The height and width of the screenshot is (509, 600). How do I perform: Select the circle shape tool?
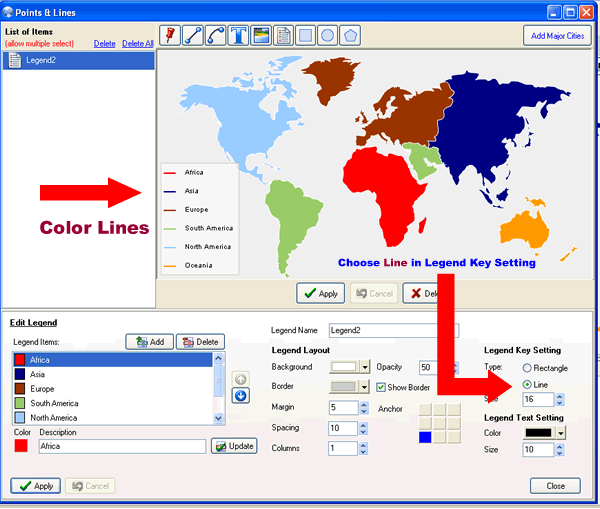coord(328,36)
